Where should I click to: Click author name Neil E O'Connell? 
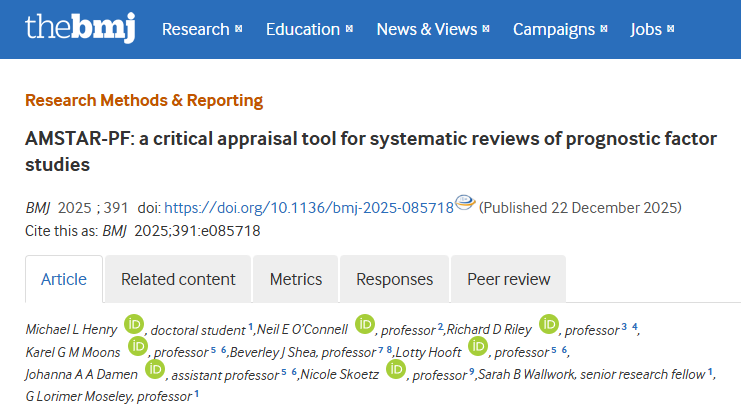coord(302,329)
